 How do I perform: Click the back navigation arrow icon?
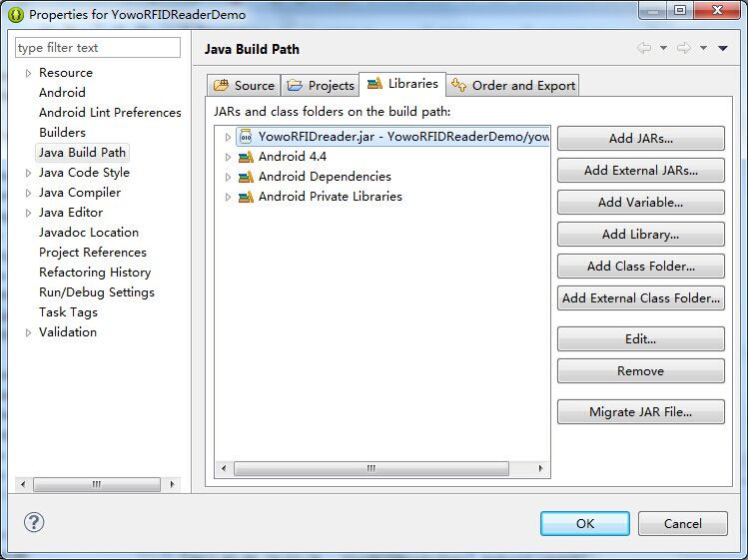click(x=644, y=48)
